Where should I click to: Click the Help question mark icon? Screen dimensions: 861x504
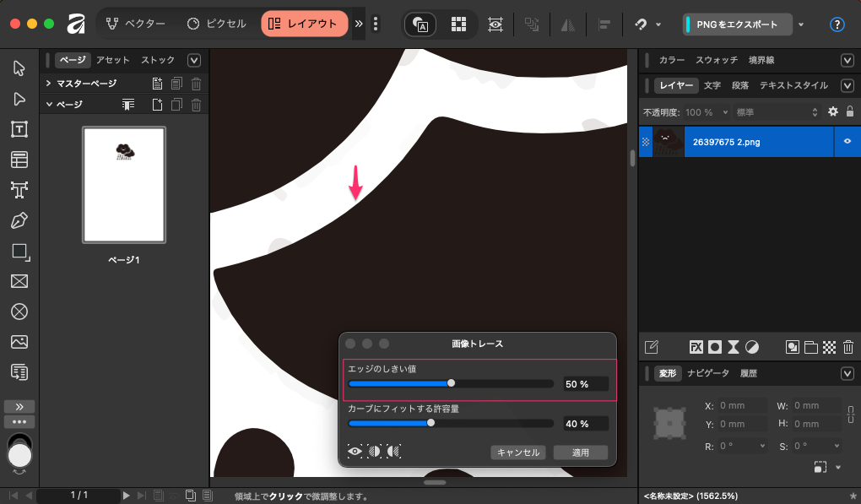point(837,24)
